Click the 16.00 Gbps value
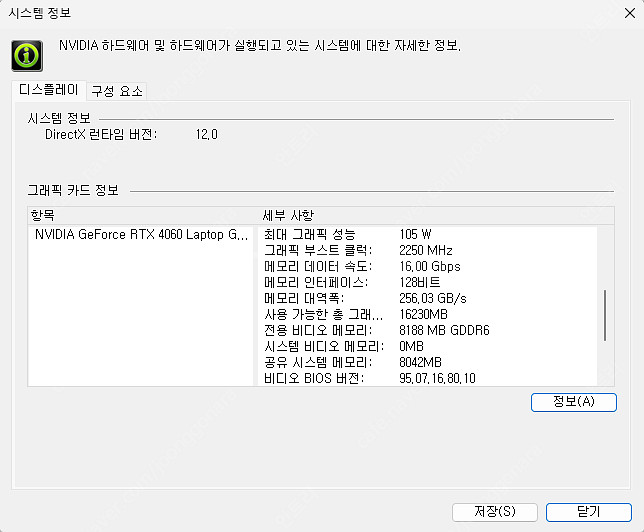This screenshot has height=532, width=644. point(430,267)
